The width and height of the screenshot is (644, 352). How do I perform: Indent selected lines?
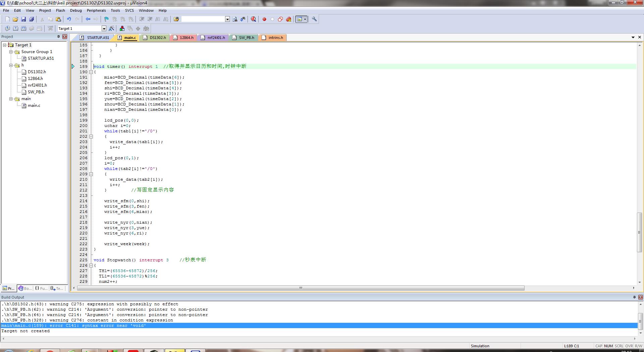pos(142,19)
